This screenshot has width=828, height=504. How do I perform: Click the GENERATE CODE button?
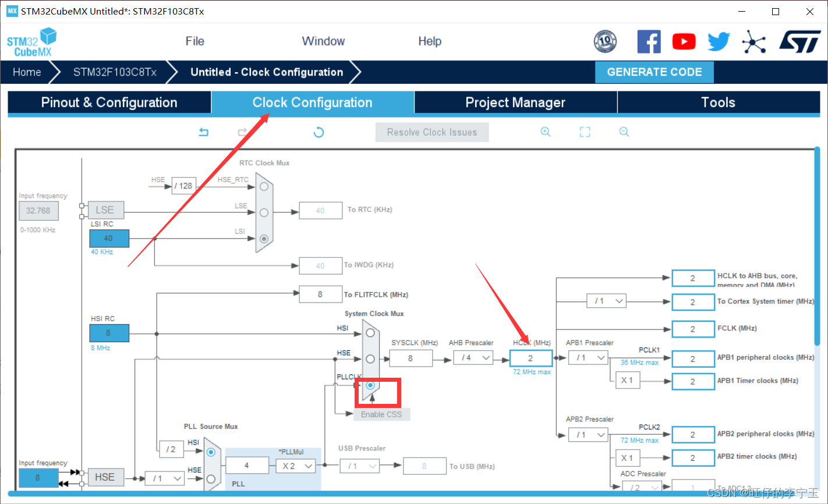coord(654,72)
